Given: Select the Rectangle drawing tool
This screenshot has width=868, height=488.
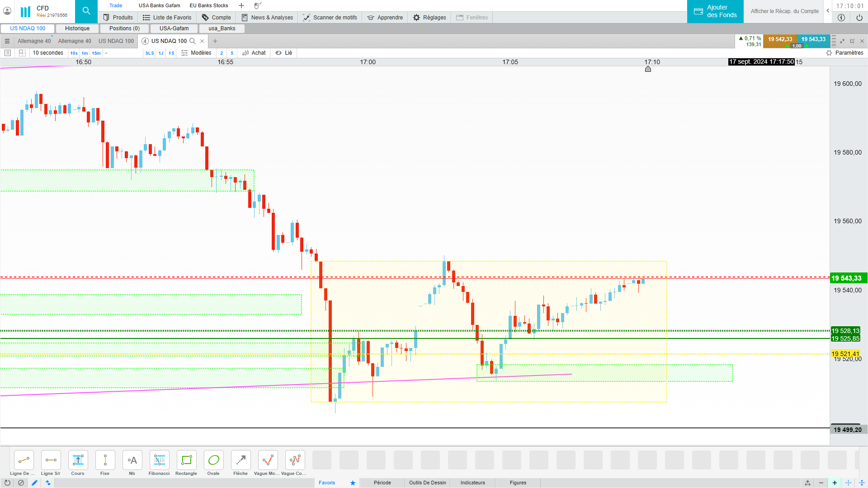Looking at the screenshot, I should tap(186, 460).
